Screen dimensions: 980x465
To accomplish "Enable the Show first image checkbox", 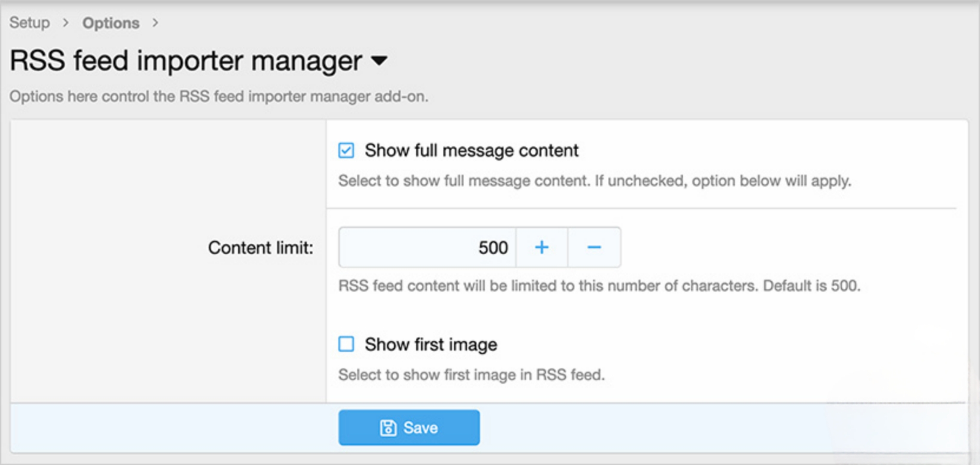I will [346, 344].
